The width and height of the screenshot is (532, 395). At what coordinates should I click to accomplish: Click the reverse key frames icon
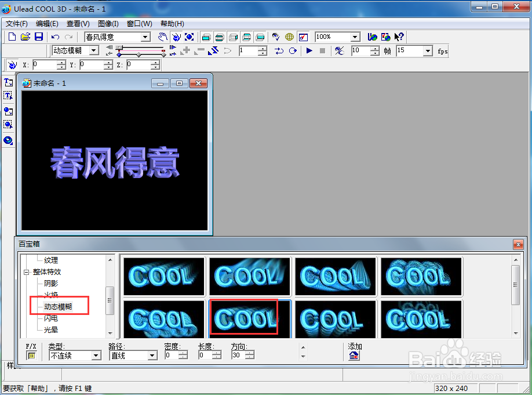point(213,50)
